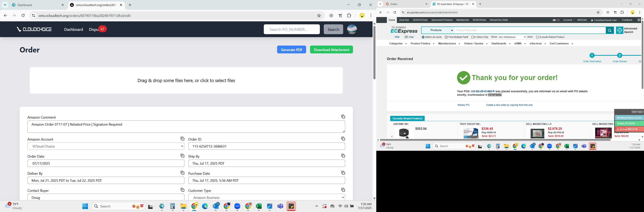The height and width of the screenshot is (212, 644).
Task: Copy the Order ID field value
Action: point(343,139)
